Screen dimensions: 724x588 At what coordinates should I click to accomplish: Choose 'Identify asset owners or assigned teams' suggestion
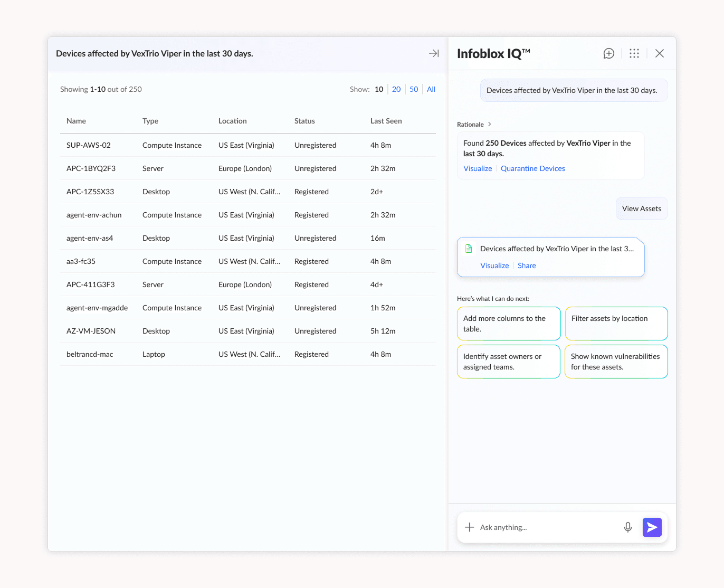[509, 362]
